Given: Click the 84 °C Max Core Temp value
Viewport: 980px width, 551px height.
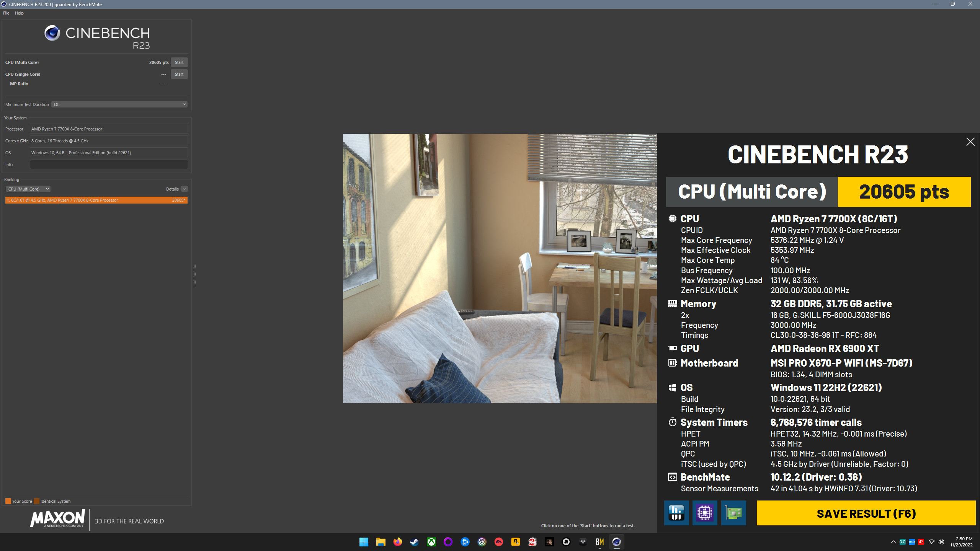Looking at the screenshot, I should pyautogui.click(x=780, y=260).
